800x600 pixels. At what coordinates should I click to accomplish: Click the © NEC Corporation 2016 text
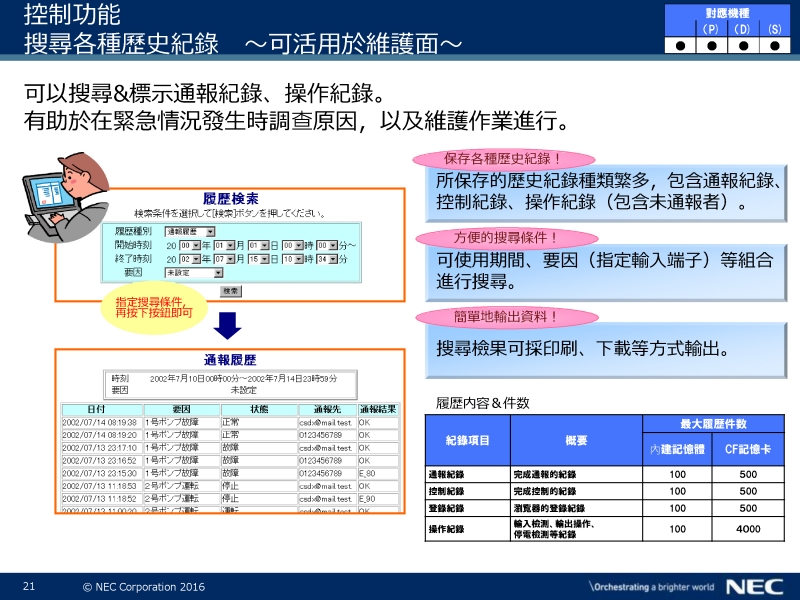144,587
